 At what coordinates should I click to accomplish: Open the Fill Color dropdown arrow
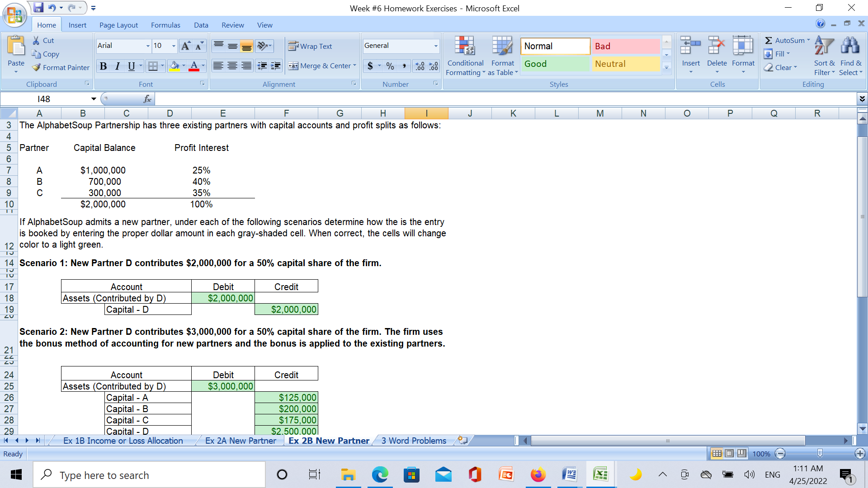pyautogui.click(x=183, y=66)
